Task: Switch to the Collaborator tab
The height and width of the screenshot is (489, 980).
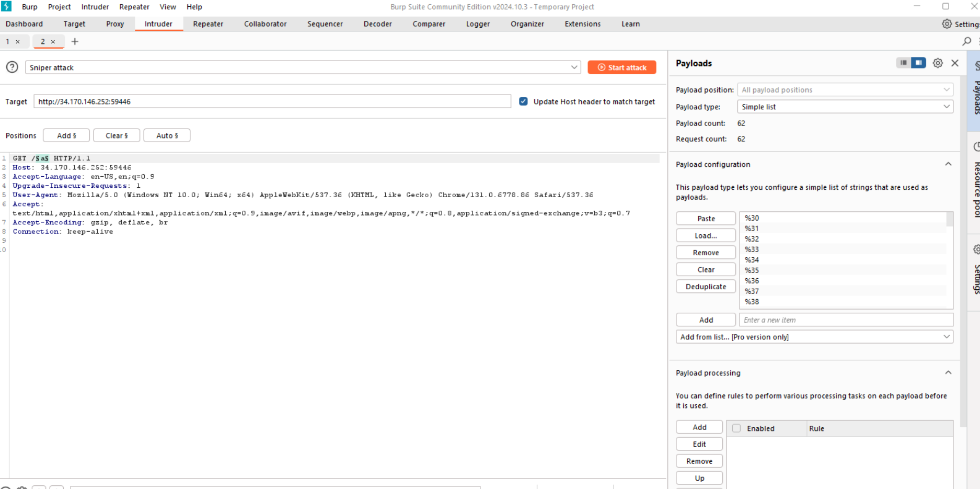Action: point(266,24)
